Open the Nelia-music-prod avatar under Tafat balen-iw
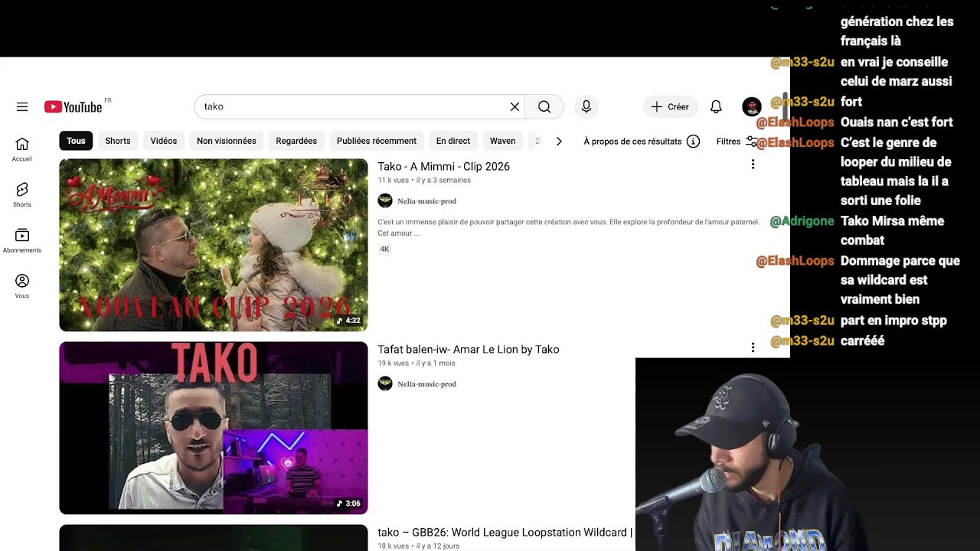Viewport: 980px width, 551px height. point(385,384)
